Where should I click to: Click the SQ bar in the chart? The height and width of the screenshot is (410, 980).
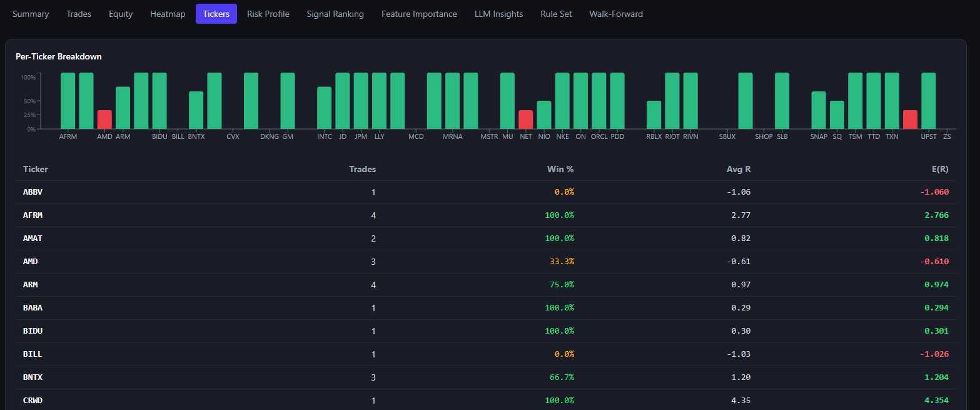pyautogui.click(x=837, y=115)
